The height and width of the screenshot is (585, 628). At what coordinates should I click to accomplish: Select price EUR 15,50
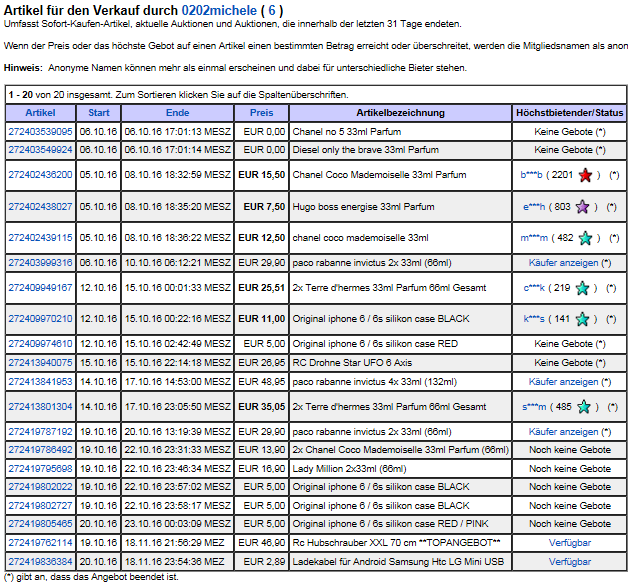point(262,175)
